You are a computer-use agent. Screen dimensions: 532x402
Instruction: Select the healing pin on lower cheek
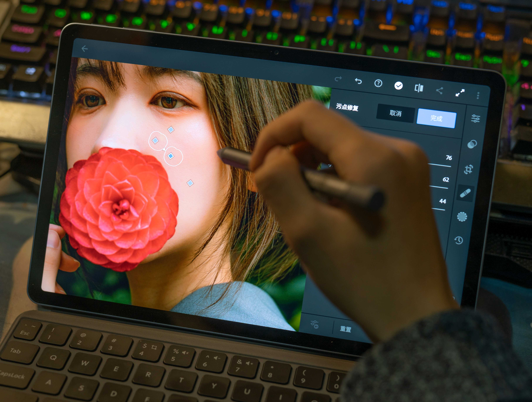click(x=190, y=183)
